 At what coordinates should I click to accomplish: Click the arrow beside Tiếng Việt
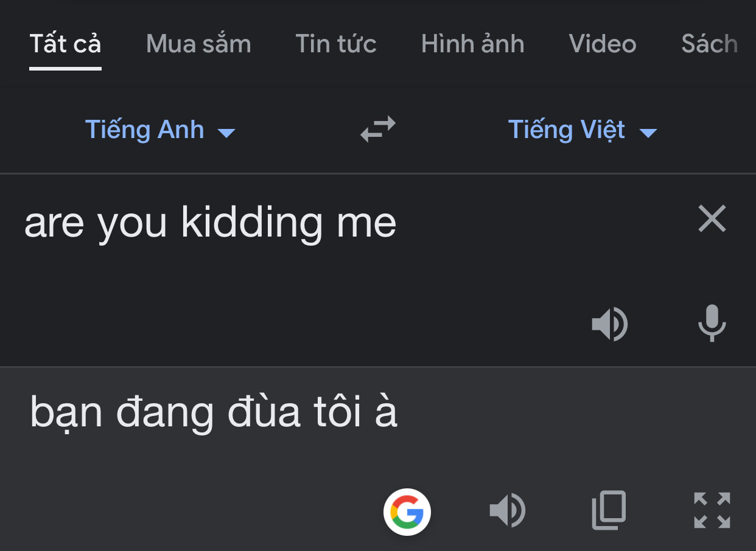pos(648,133)
